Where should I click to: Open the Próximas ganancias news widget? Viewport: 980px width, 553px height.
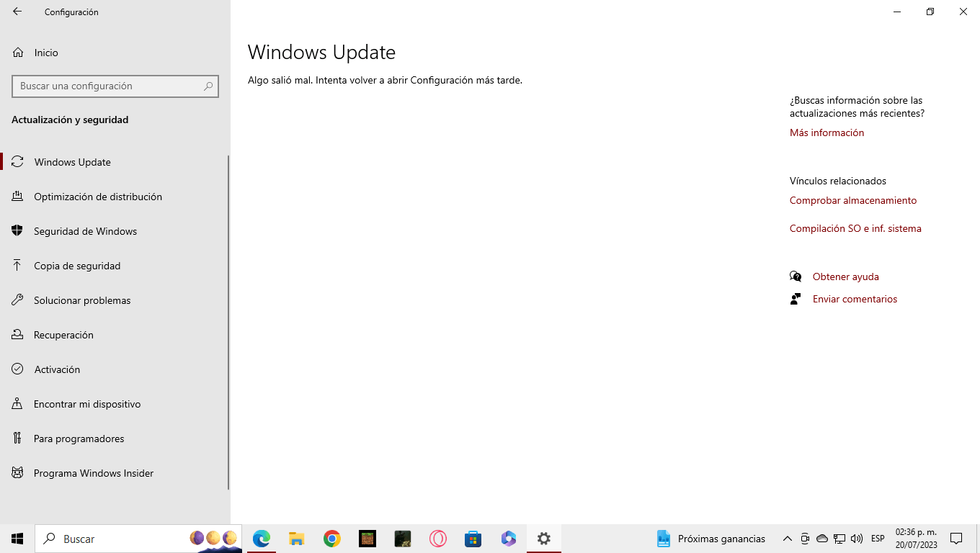coord(710,539)
